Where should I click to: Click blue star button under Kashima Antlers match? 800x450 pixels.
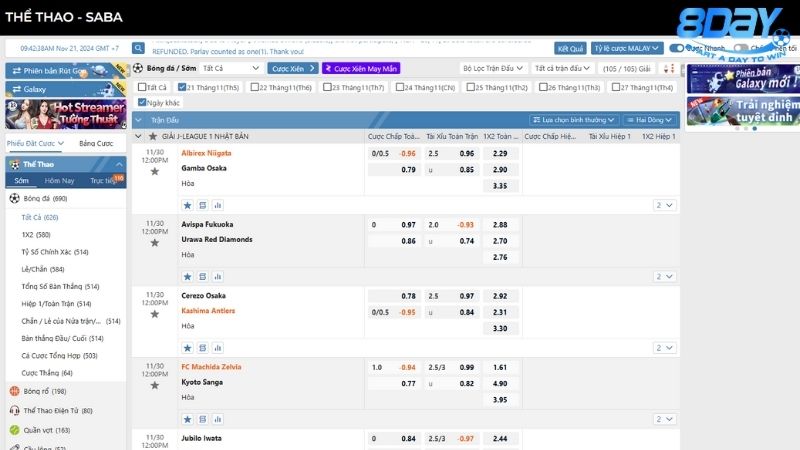(187, 348)
